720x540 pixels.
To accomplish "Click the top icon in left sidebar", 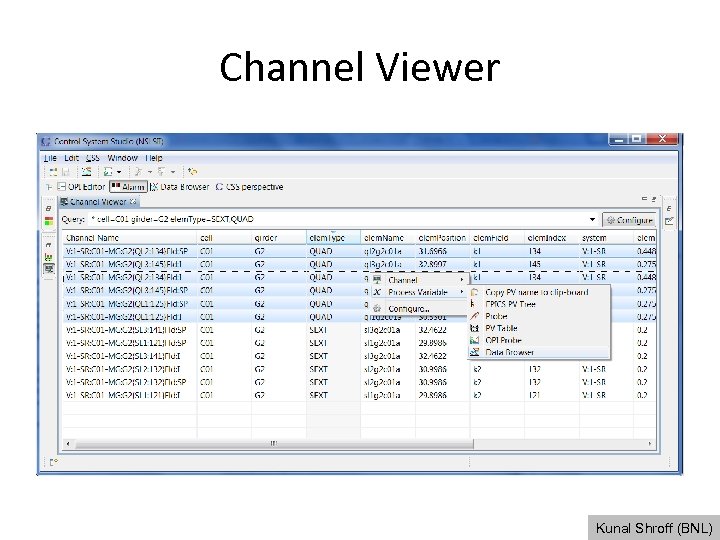I will (49, 208).
